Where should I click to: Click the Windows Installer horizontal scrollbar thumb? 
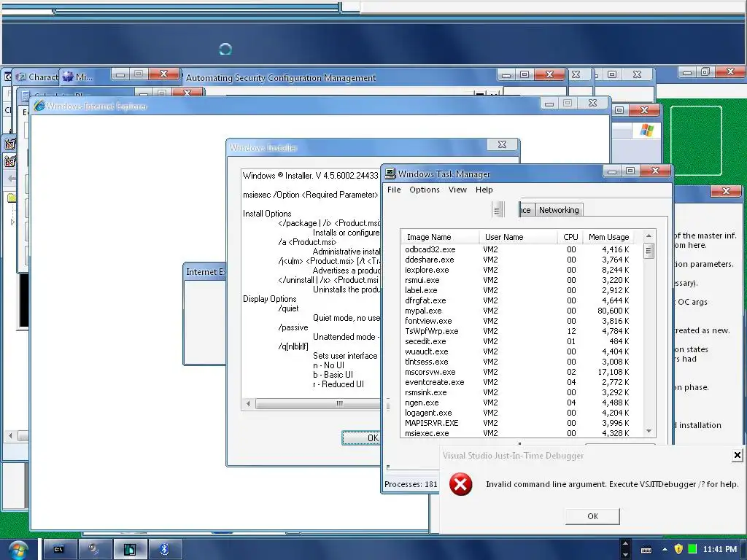tap(320, 404)
